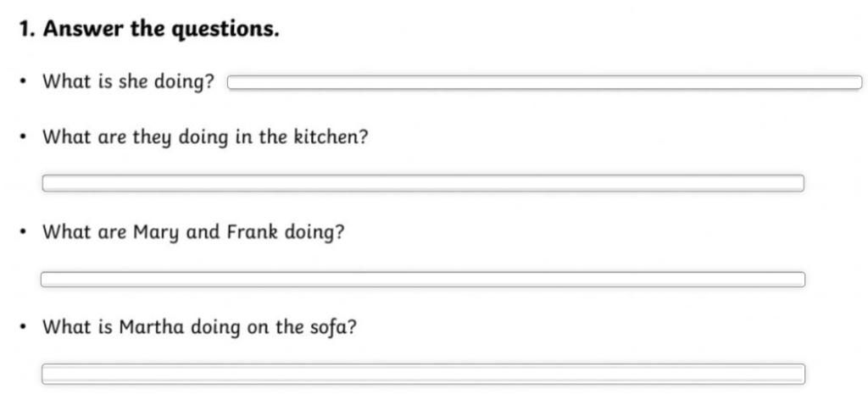Focus the answer field for Mary and Frank

click(423, 280)
